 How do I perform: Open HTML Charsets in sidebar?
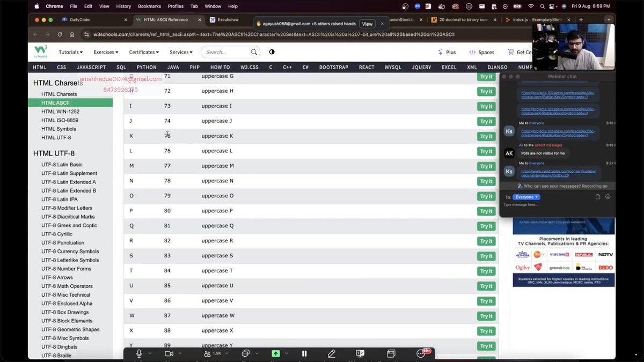tap(59, 94)
